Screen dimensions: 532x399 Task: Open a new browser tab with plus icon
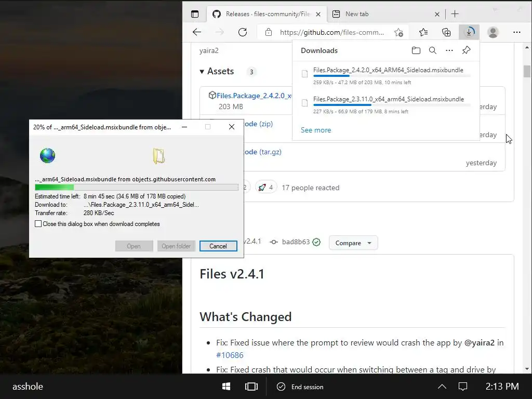[x=455, y=14]
